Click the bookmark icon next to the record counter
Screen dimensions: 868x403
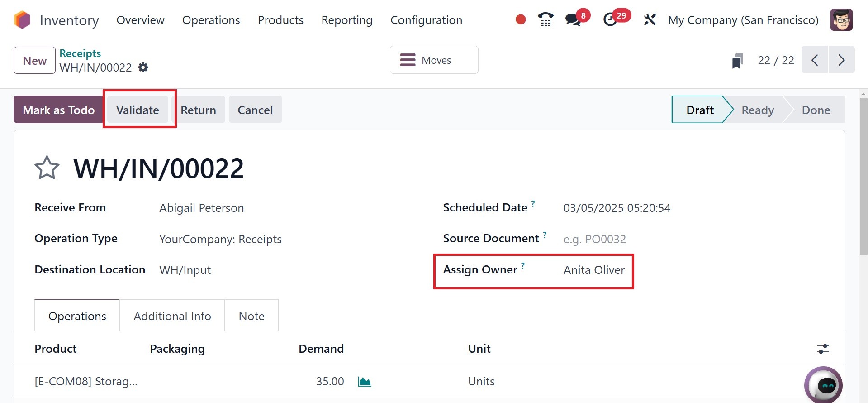click(737, 61)
